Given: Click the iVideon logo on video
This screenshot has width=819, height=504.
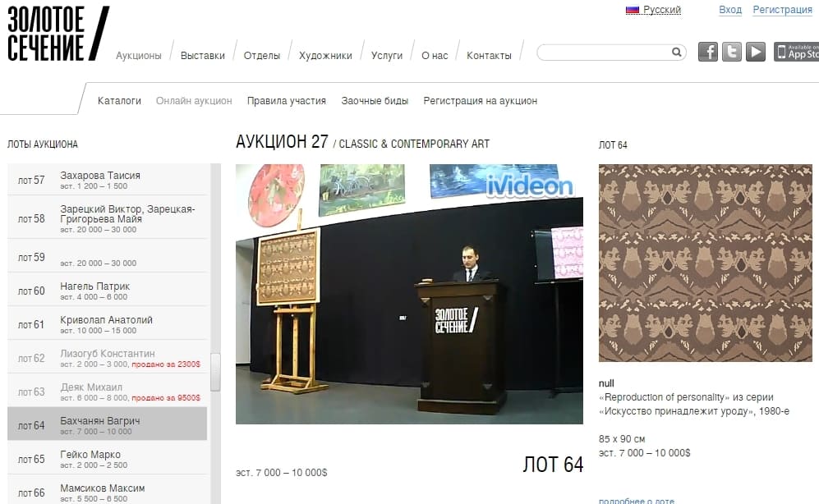Looking at the screenshot, I should pos(529,186).
